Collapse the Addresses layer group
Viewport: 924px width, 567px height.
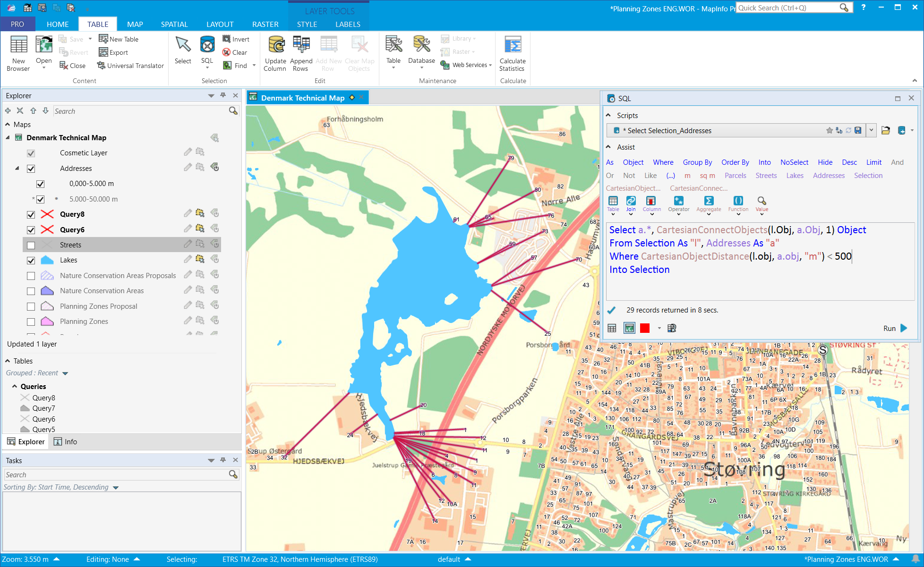17,168
